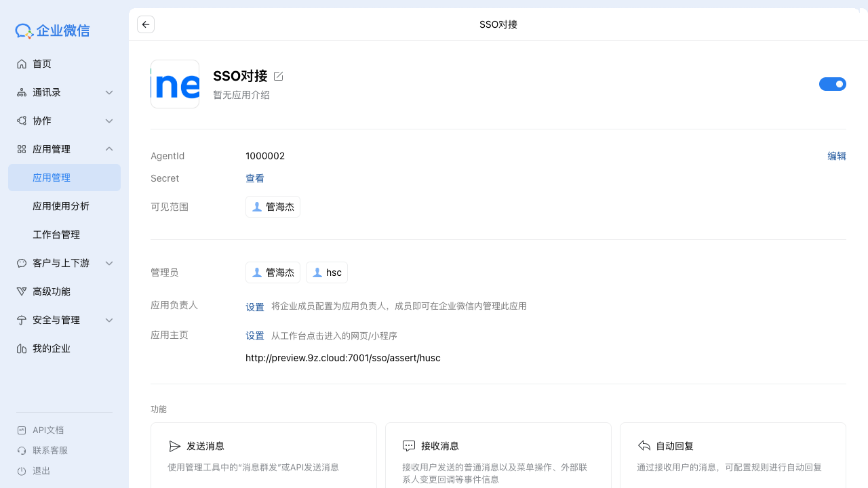Expand the 安全与管理 section
Image resolution: width=868 pixels, height=488 pixels.
108,319
